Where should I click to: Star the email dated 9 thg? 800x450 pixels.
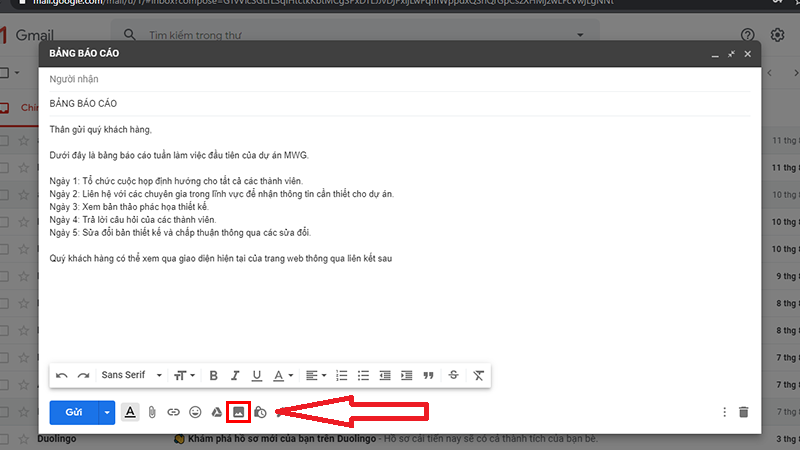point(24,276)
